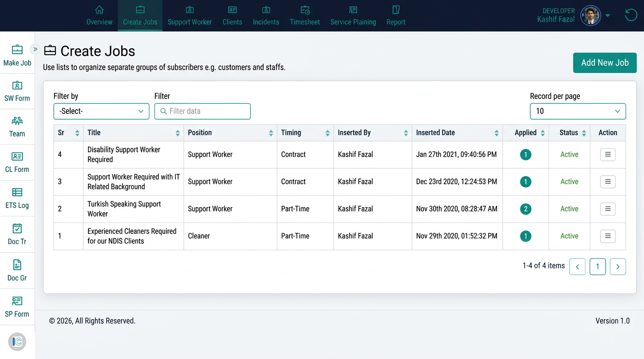Sort table by Title column

tap(178, 133)
